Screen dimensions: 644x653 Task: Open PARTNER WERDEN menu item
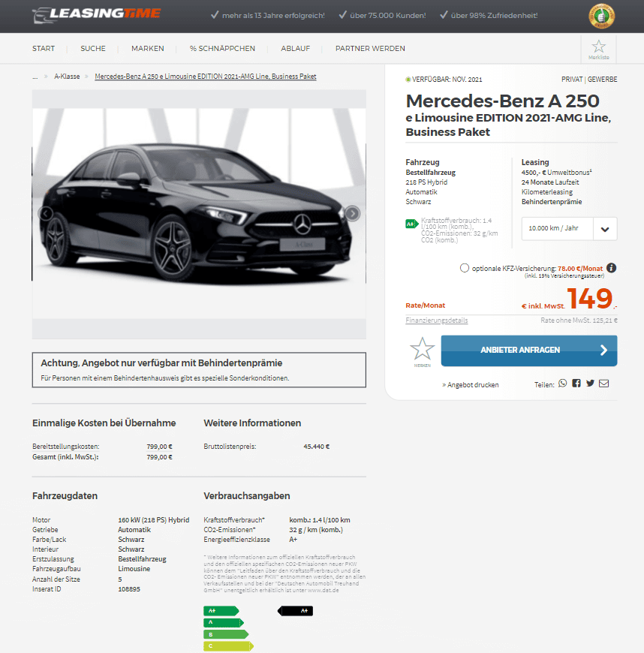(370, 48)
